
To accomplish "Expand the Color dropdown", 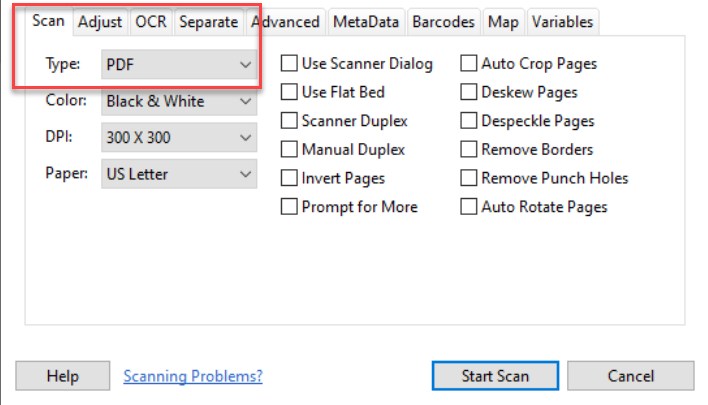I will [179, 101].
